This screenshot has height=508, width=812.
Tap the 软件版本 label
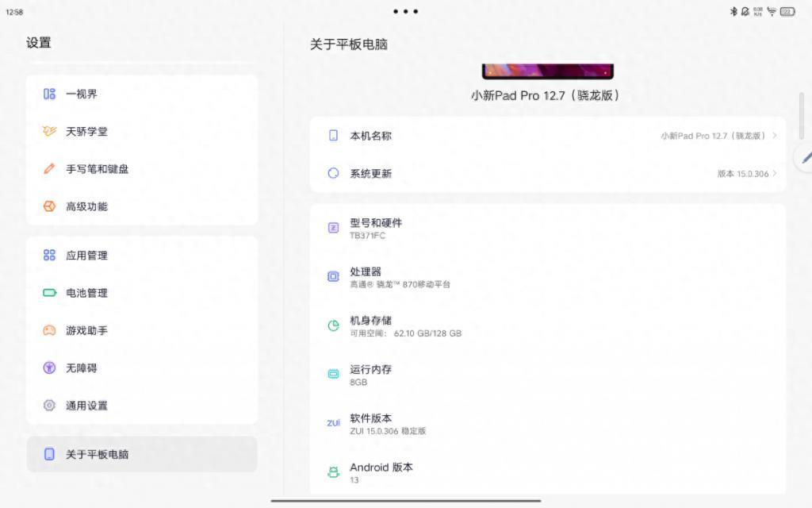(370, 418)
